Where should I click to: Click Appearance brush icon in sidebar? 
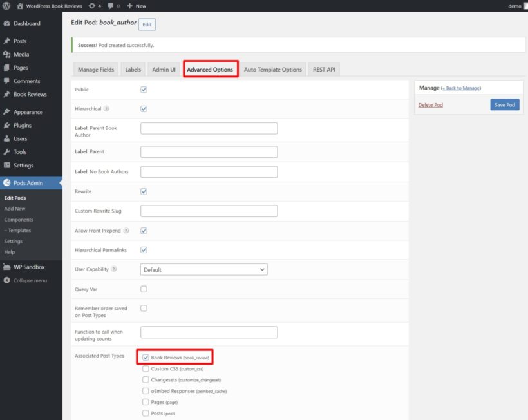tap(6, 112)
